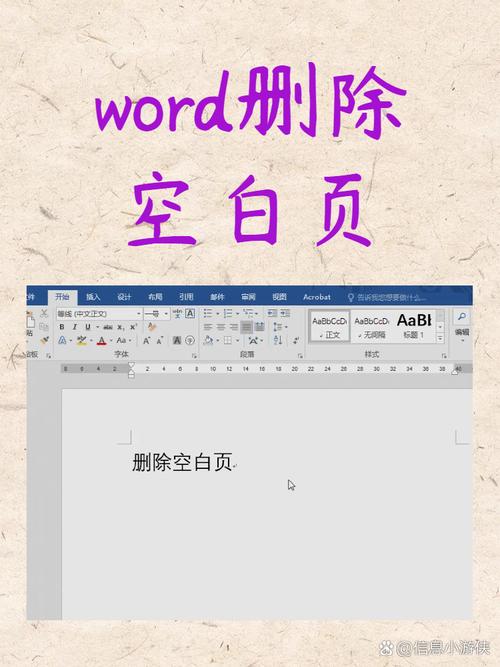Open the Styles pane launcher (样式)
The height and width of the screenshot is (667, 500).
tap(444, 355)
